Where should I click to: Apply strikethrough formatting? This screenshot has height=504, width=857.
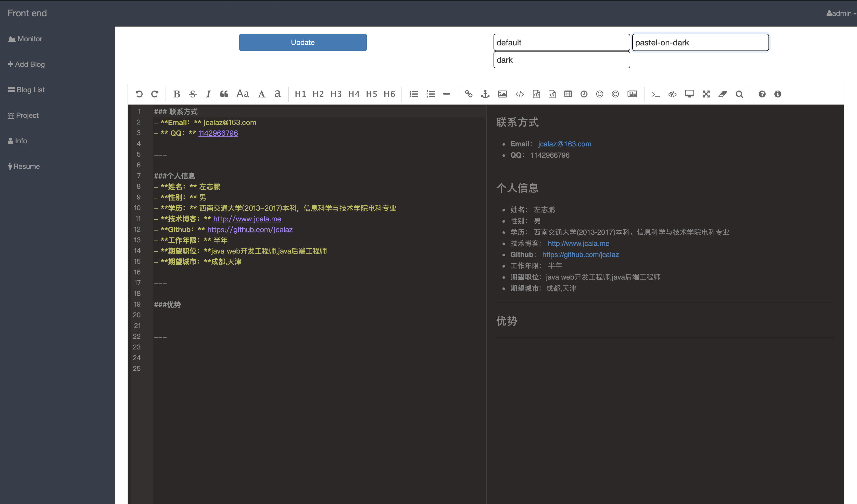pyautogui.click(x=193, y=94)
